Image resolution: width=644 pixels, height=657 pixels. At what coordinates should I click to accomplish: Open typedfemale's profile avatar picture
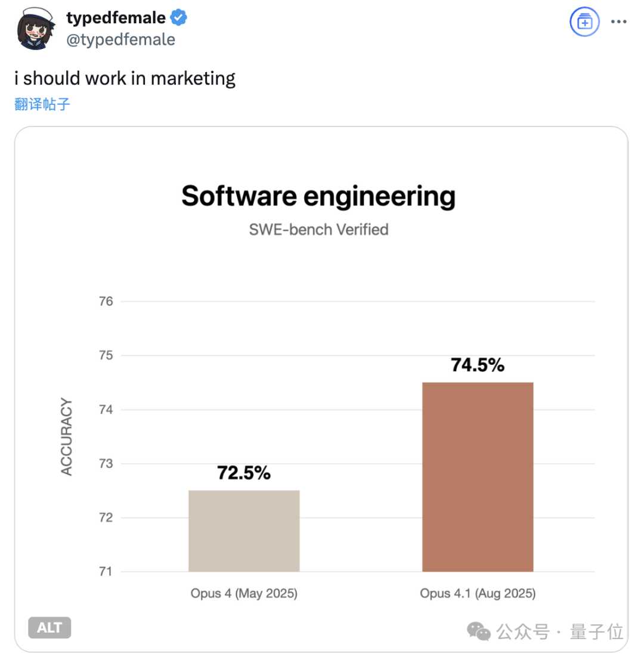click(x=36, y=29)
